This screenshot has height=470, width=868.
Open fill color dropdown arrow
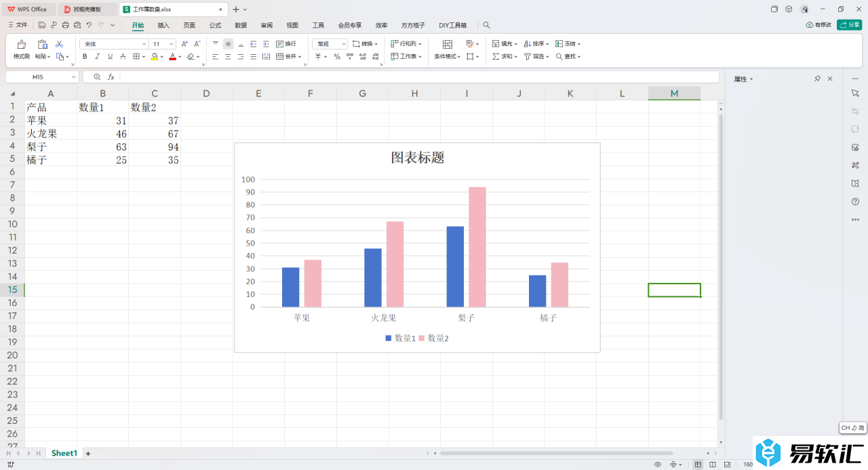coord(162,57)
